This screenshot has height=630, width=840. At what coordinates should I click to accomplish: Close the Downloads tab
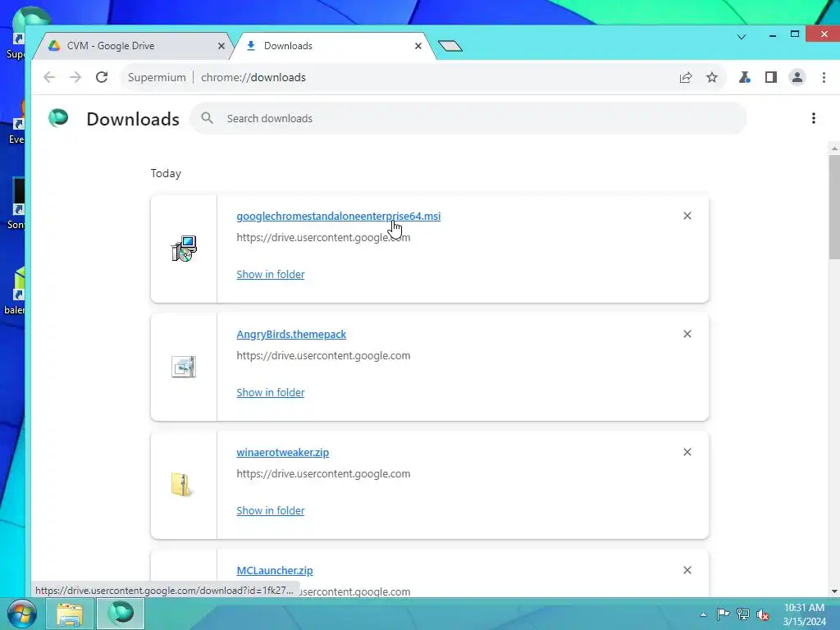click(x=418, y=46)
